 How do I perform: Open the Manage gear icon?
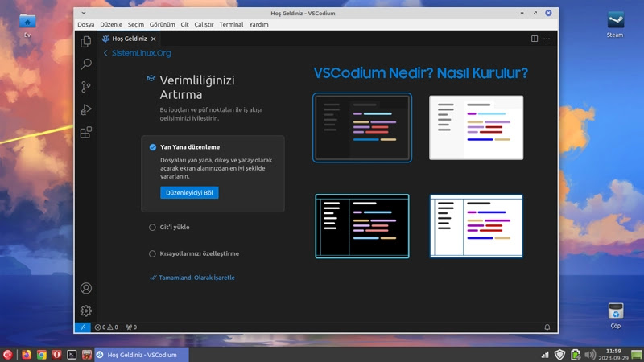coord(86,311)
